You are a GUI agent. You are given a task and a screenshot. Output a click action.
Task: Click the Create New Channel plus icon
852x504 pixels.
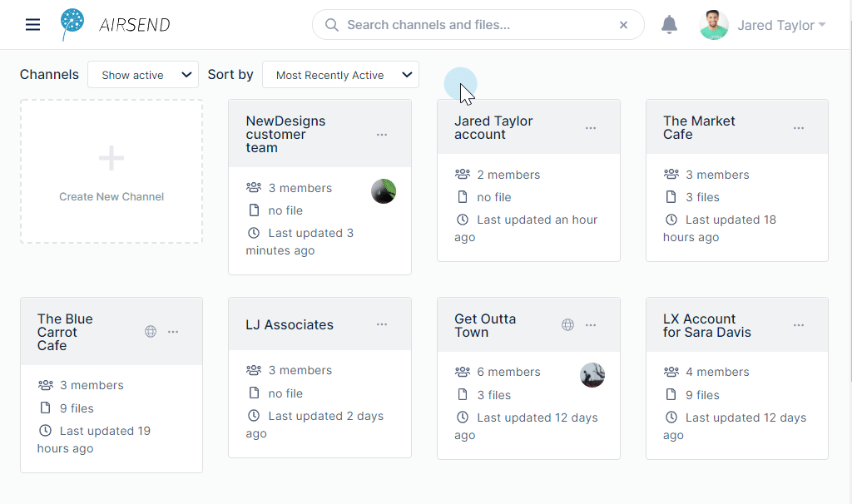coord(111,158)
